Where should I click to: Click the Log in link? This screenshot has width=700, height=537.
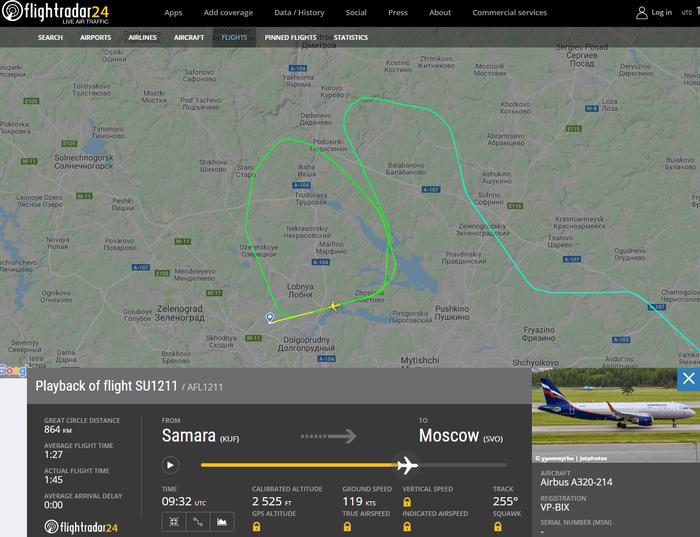[x=654, y=12]
